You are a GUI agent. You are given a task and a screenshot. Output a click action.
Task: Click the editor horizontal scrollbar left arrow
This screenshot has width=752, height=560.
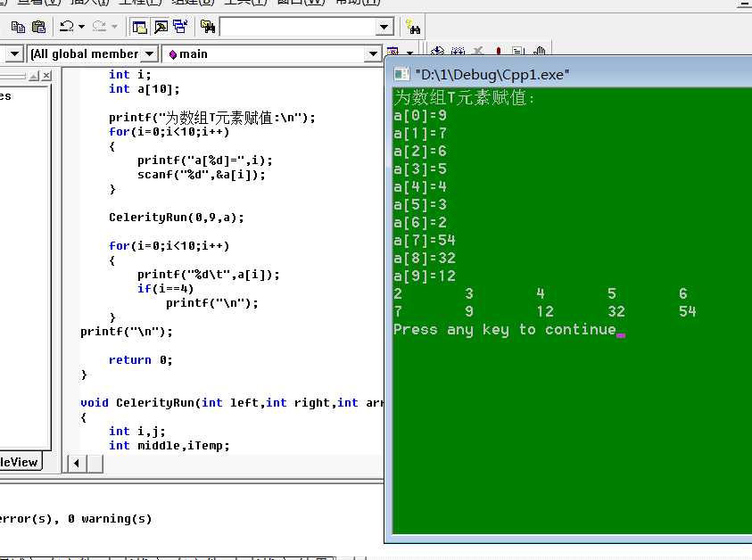(76, 463)
